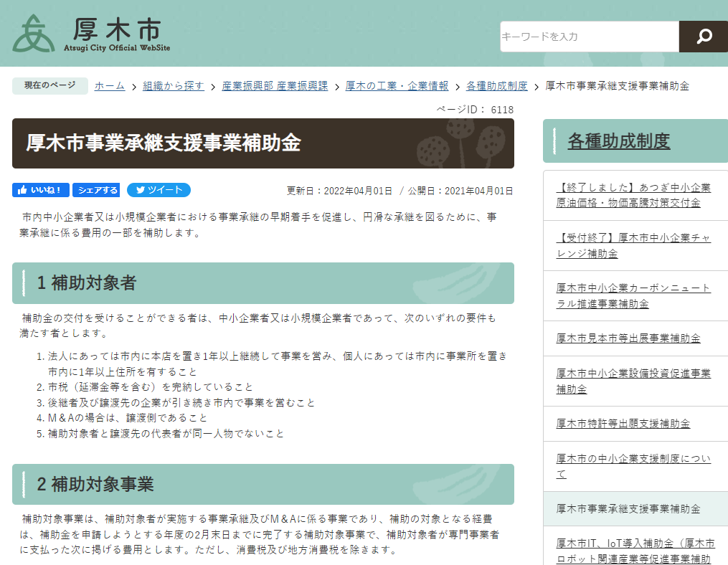Viewport: 728px width, 565px height.
Task: Click the Twitter ツイート button
Action: tap(159, 190)
